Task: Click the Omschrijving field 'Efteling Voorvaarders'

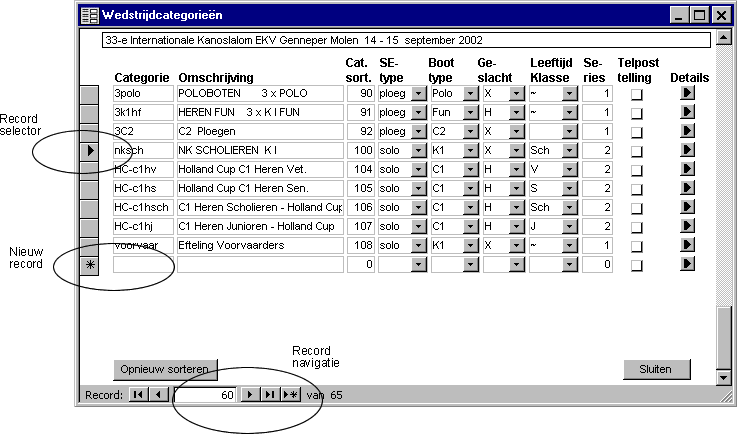Action: [x=260, y=245]
